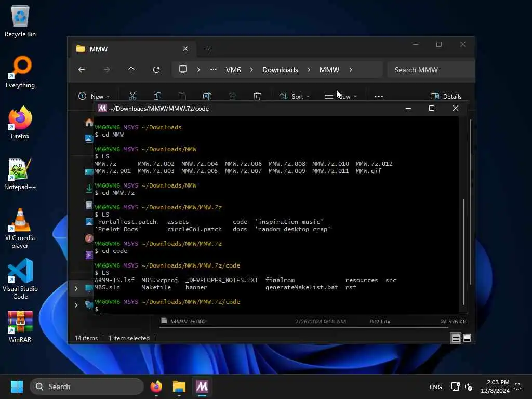Viewport: 532px width, 399px height.
Task: Launch VLC media player desktop shortcut
Action: [20, 229]
